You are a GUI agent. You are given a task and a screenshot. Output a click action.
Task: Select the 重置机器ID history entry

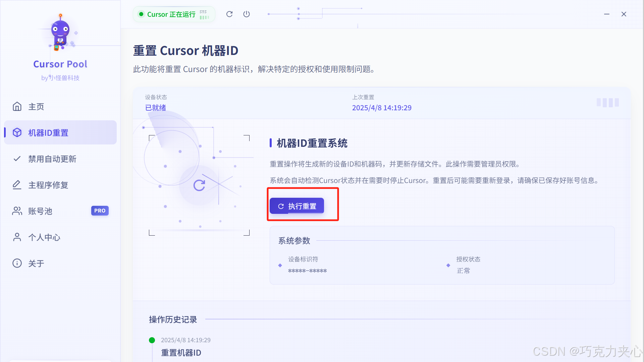pos(181,353)
